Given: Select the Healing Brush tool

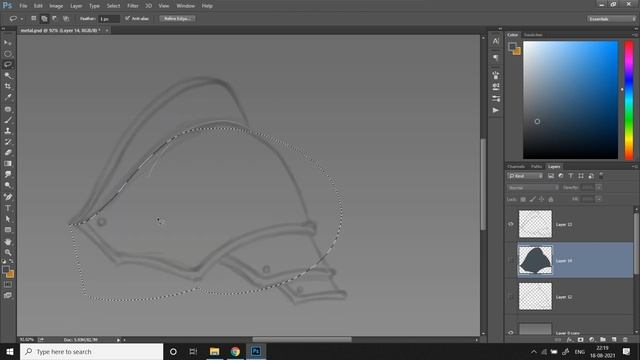Looking at the screenshot, I should [8, 109].
